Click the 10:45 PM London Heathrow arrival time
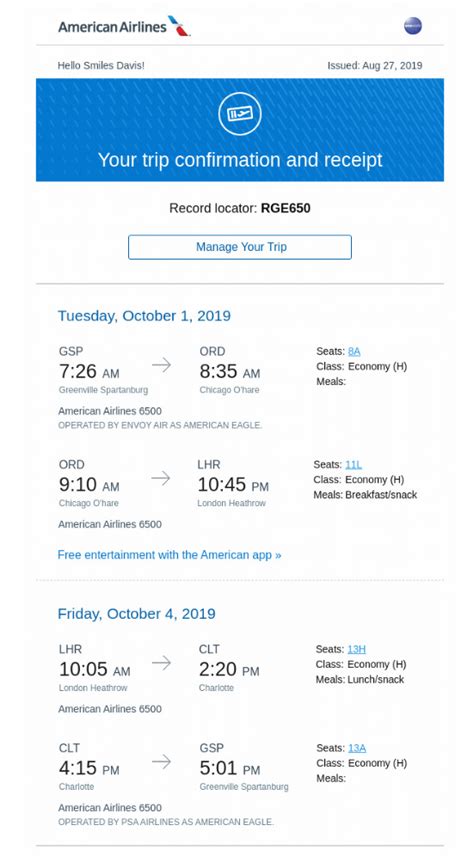474x856 pixels. click(233, 484)
